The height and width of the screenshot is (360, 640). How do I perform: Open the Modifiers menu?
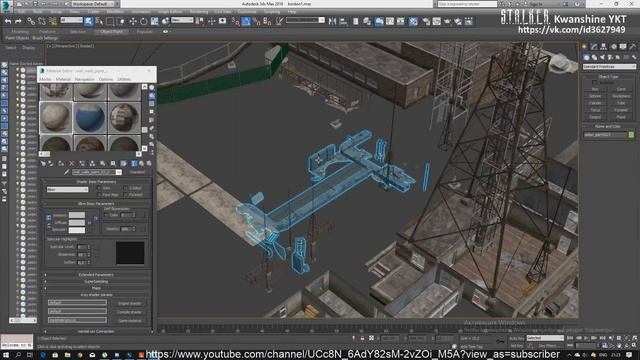(115, 12)
